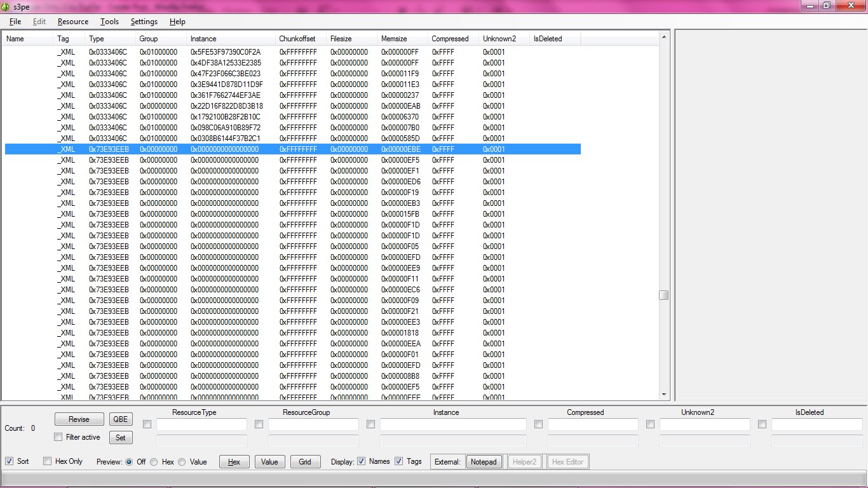Click inside the ResourceType filter field
This screenshot has height=488, width=868.
point(201,424)
